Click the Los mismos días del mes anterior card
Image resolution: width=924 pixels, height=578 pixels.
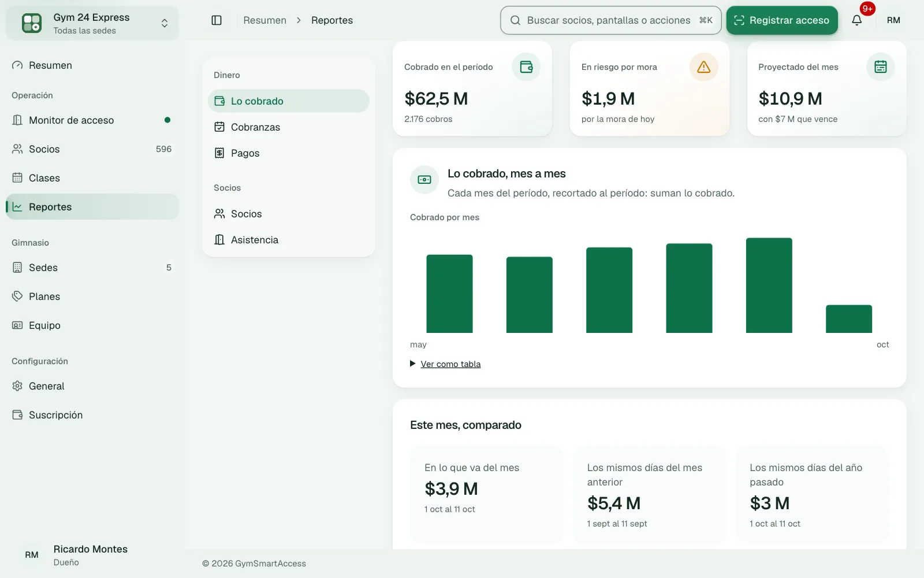pyautogui.click(x=649, y=495)
